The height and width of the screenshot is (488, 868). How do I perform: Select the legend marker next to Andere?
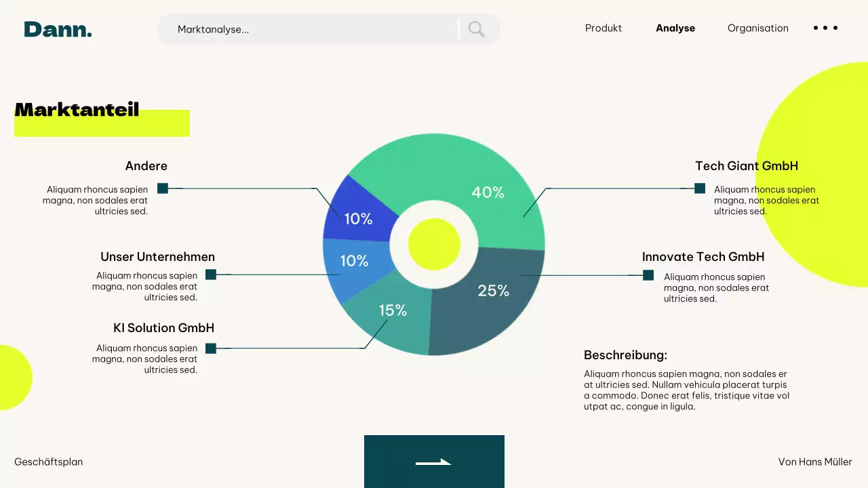click(x=162, y=188)
